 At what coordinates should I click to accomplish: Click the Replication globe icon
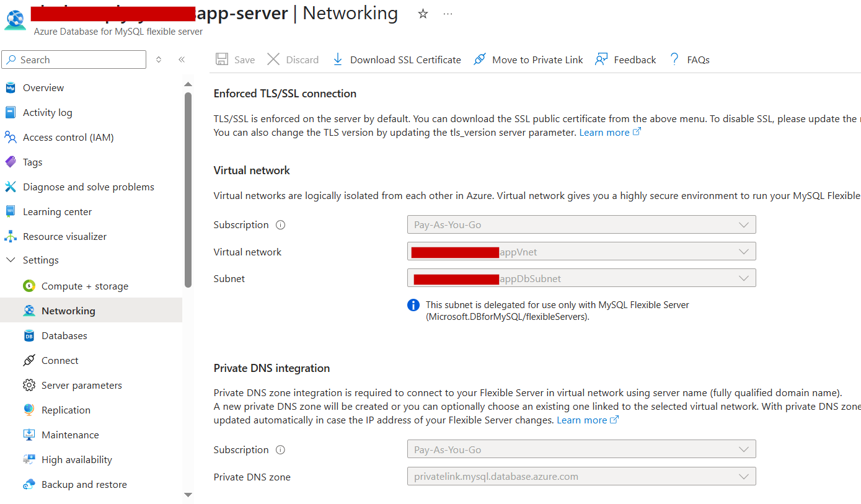tap(29, 410)
